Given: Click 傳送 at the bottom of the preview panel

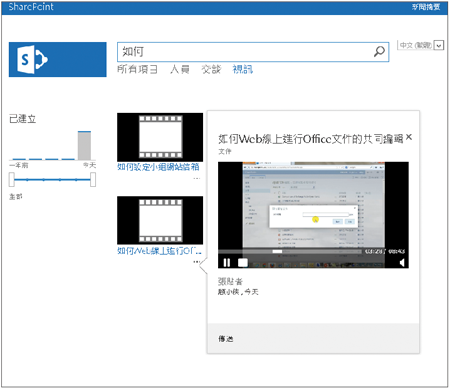Looking at the screenshot, I should pos(226,339).
